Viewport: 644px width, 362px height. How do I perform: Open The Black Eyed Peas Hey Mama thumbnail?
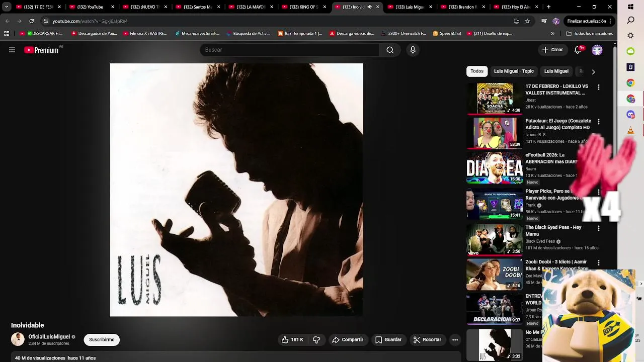(x=495, y=240)
